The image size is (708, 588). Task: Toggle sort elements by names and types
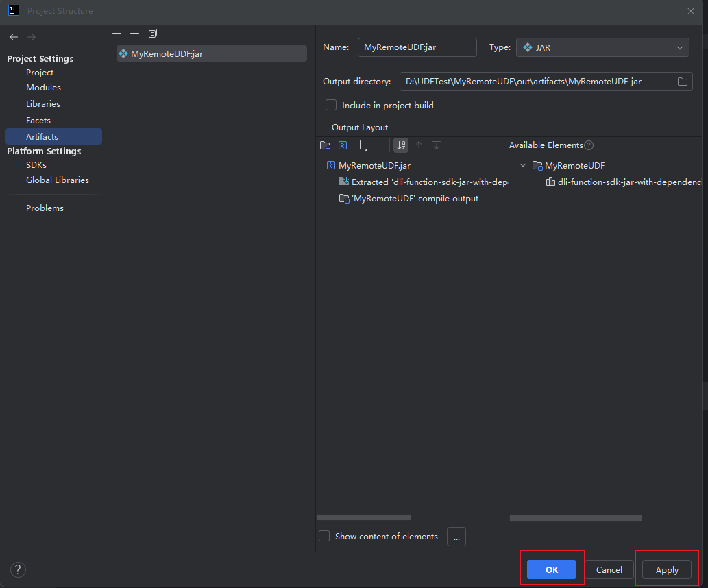coord(401,145)
